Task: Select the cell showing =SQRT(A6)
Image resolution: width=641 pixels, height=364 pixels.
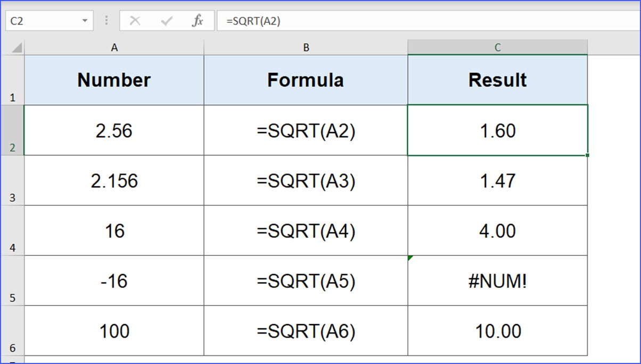Action: coord(306,330)
